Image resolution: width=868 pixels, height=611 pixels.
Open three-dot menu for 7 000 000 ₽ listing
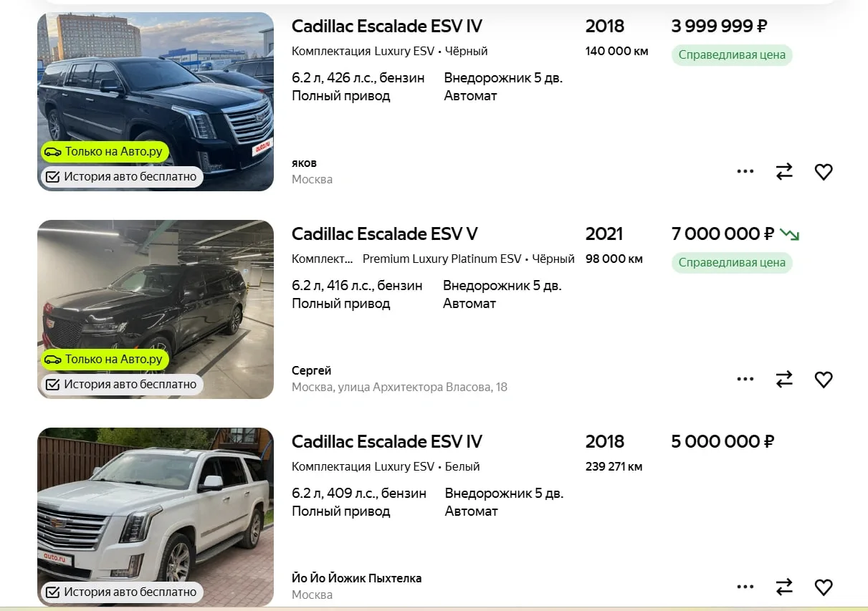745,380
